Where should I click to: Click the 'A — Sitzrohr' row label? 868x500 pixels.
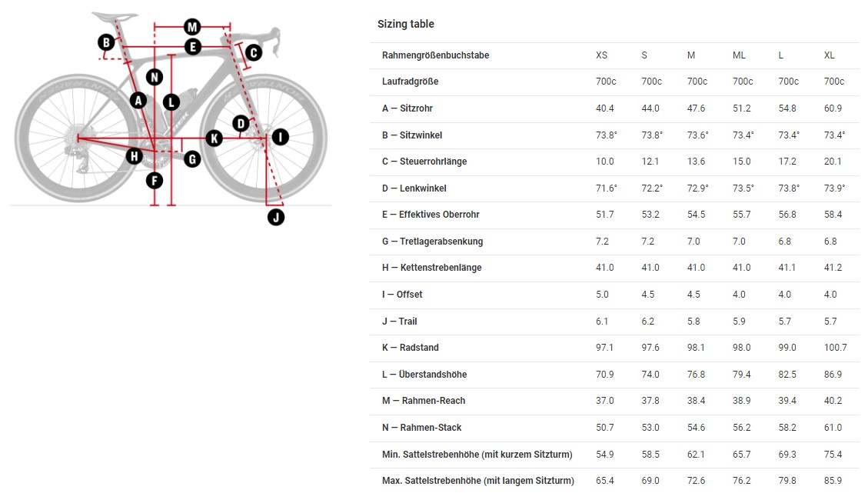pyautogui.click(x=407, y=108)
